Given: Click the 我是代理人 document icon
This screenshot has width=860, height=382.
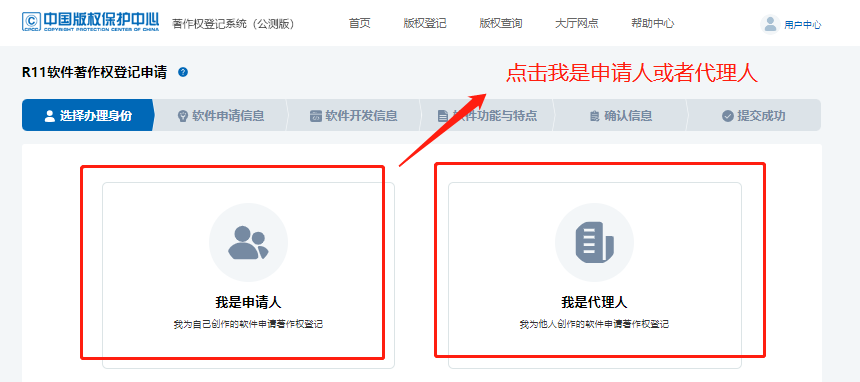Looking at the screenshot, I should [595, 242].
